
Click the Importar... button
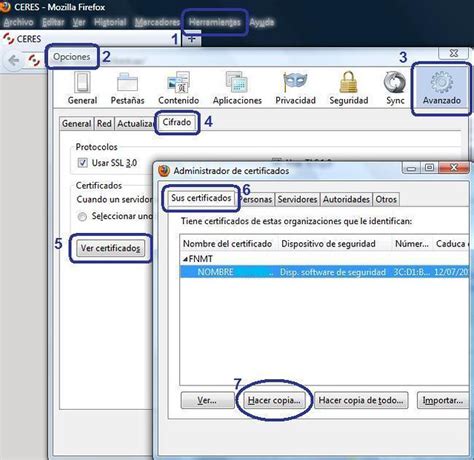tap(443, 400)
